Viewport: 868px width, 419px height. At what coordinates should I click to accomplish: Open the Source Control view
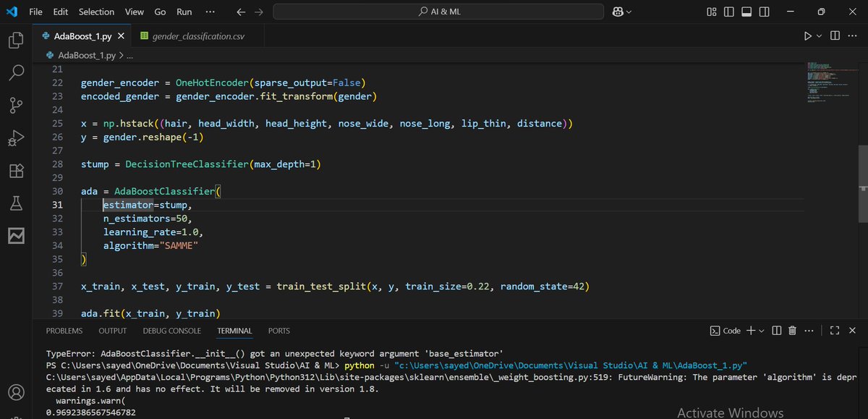coord(16,106)
